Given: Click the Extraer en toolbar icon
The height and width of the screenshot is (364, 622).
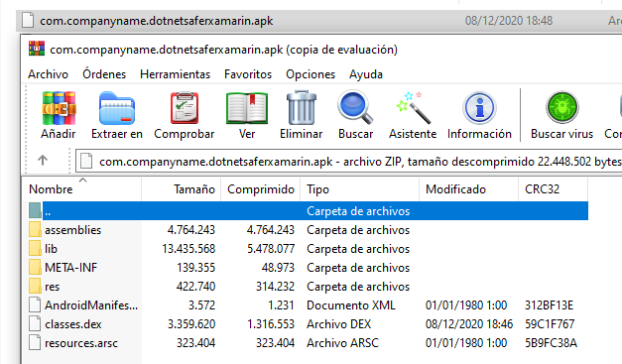Looking at the screenshot, I should pos(117,108).
